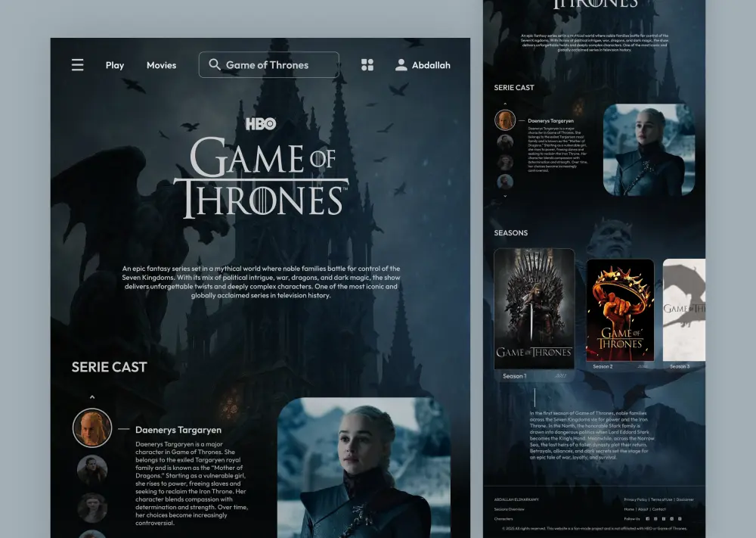
Task: Click the Season 2 label
Action: (603, 367)
